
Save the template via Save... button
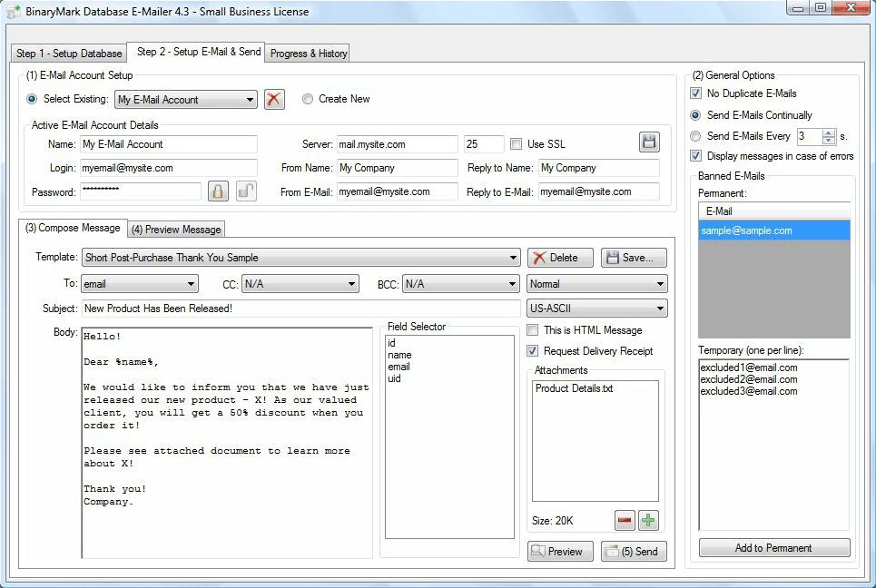coord(635,258)
